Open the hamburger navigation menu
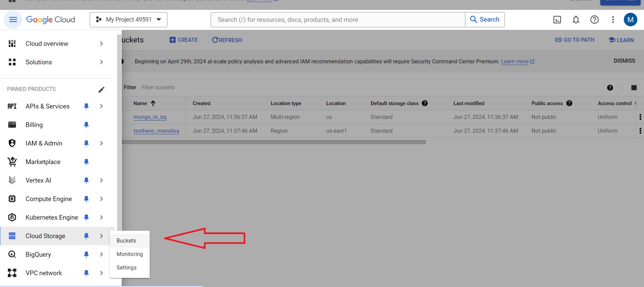The image size is (644, 287). click(x=13, y=20)
